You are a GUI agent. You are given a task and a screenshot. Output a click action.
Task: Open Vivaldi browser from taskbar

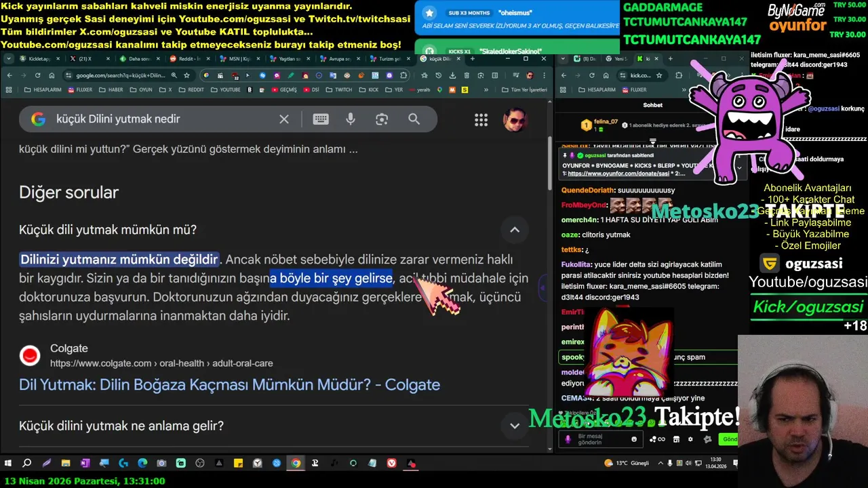392,464
